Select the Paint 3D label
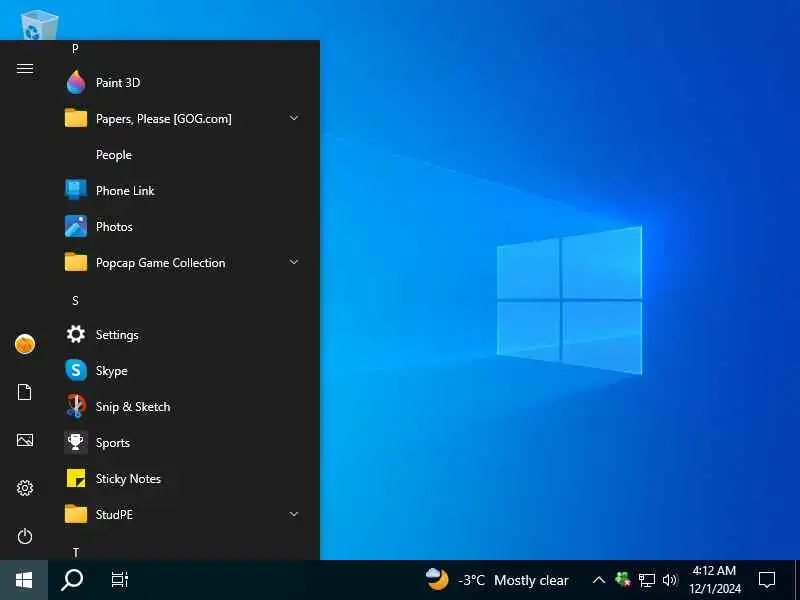The image size is (800, 600). (118, 83)
